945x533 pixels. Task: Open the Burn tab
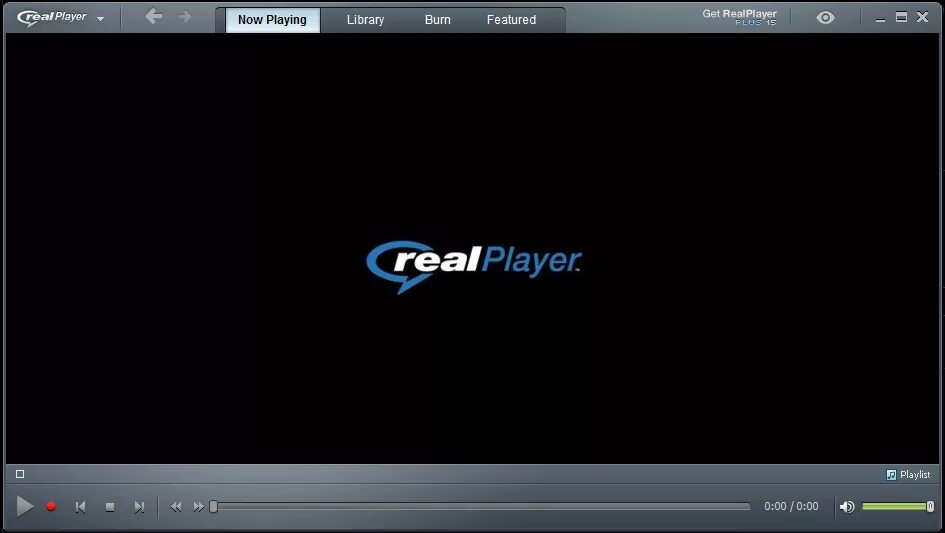[438, 20]
